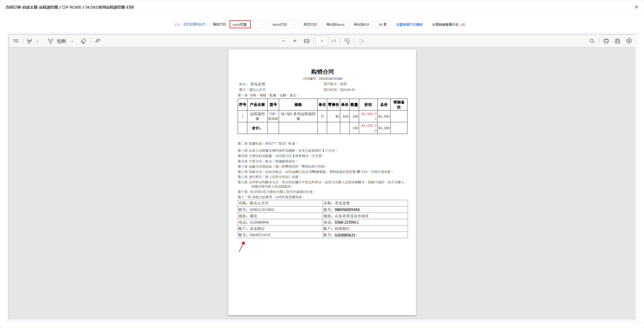
Task: Close the print dialog with X
Action: (x=636, y=7)
